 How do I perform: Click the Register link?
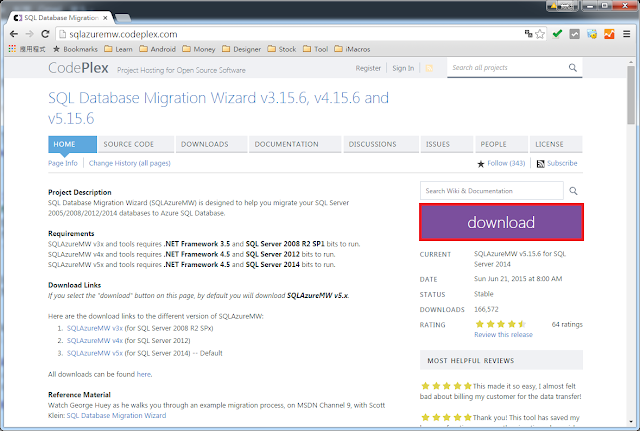click(368, 68)
